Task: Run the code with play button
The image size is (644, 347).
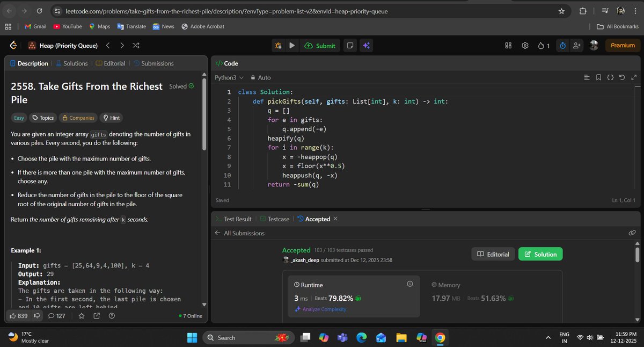Action: point(292,46)
